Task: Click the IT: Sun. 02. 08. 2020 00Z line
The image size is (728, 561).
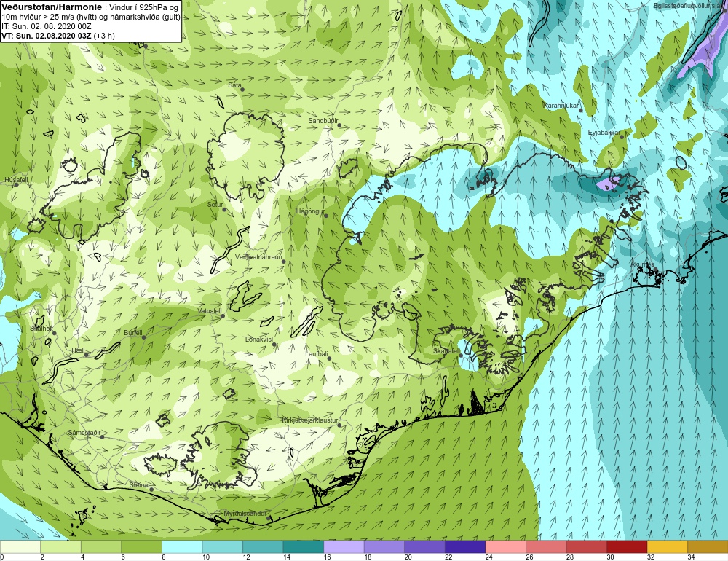Action: pyautogui.click(x=47, y=26)
